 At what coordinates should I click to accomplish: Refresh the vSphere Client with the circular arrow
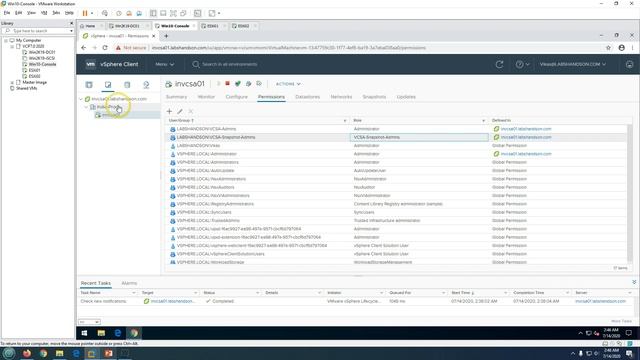point(499,64)
